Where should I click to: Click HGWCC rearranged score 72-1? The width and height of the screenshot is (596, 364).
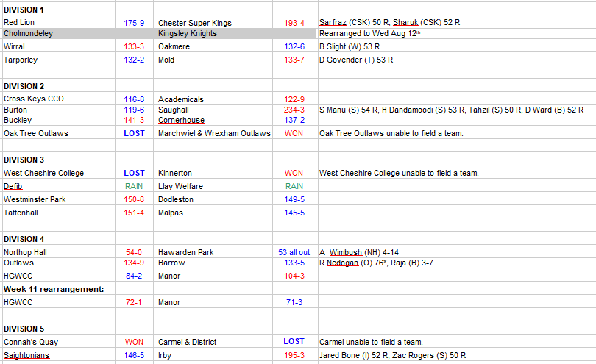134,303
